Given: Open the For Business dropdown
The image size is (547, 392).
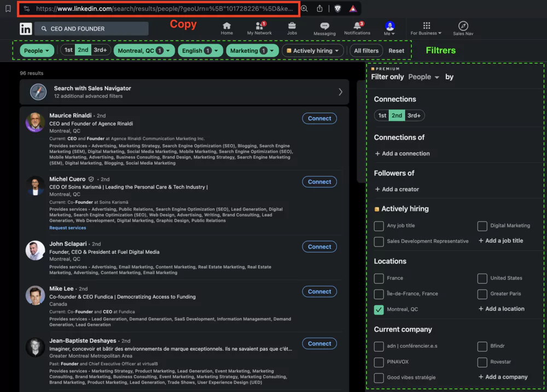Looking at the screenshot, I should click(426, 28).
